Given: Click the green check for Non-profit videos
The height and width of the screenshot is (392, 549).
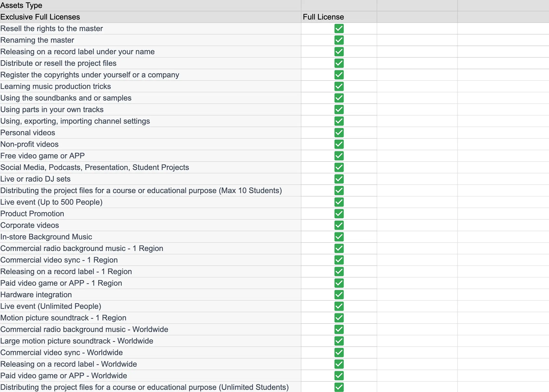Looking at the screenshot, I should pos(339,144).
